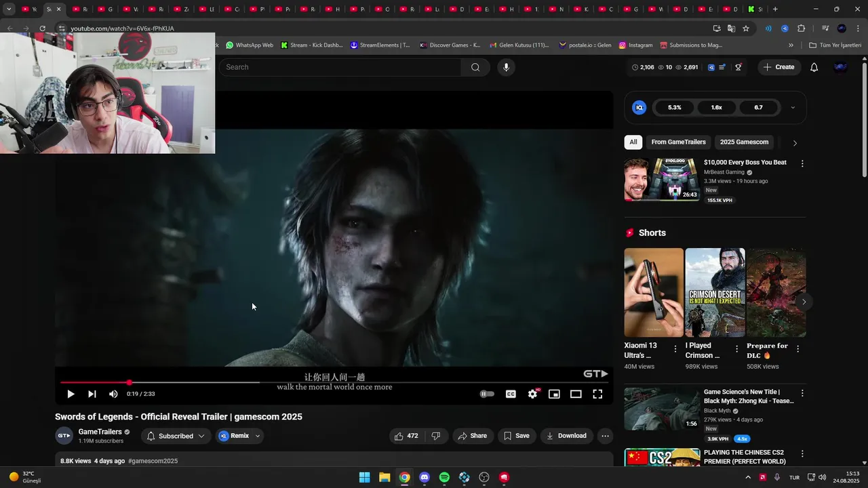The image size is (868, 488).
Task: Expand the Subscribed notification dropdown
Action: [x=176, y=436]
